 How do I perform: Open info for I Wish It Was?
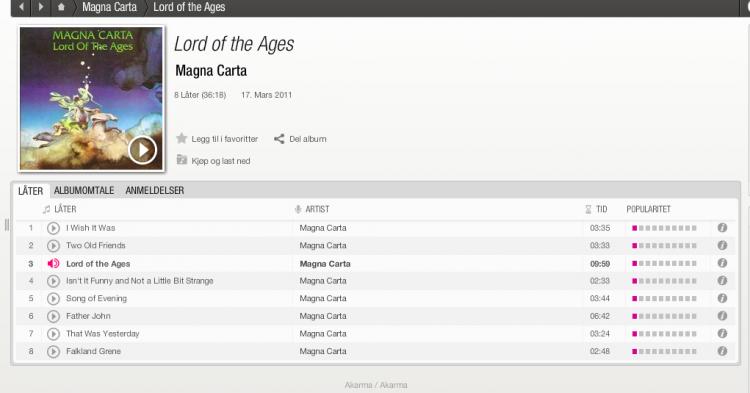click(x=722, y=228)
